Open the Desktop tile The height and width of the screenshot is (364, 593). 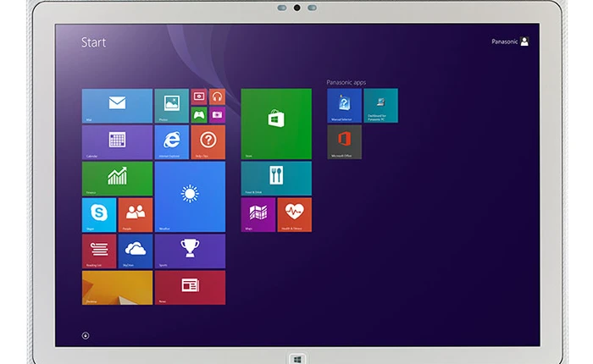(x=117, y=287)
